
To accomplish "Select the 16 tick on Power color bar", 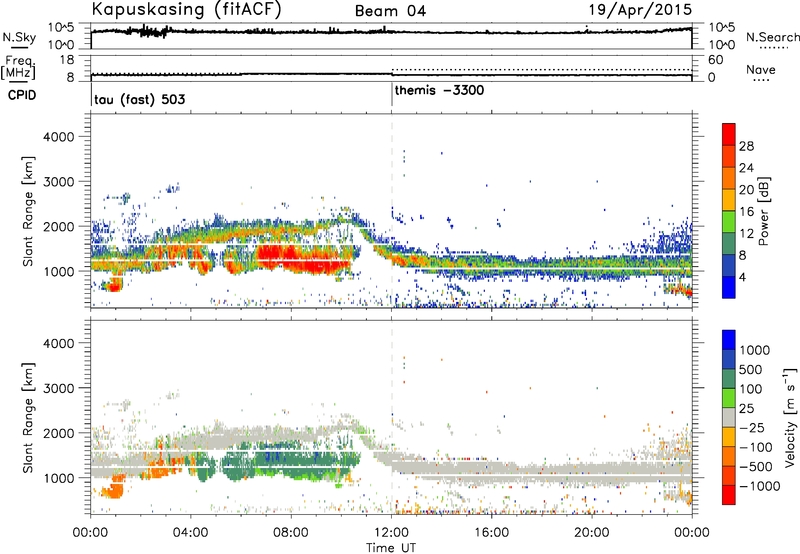I will [x=746, y=212].
